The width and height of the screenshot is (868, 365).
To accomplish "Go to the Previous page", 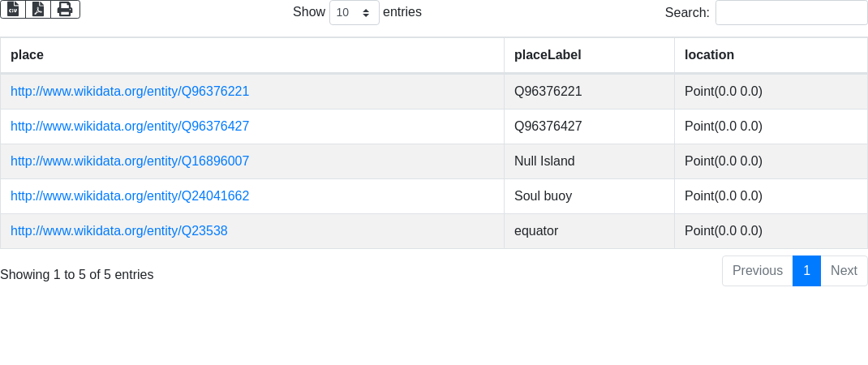I will pos(757,271).
